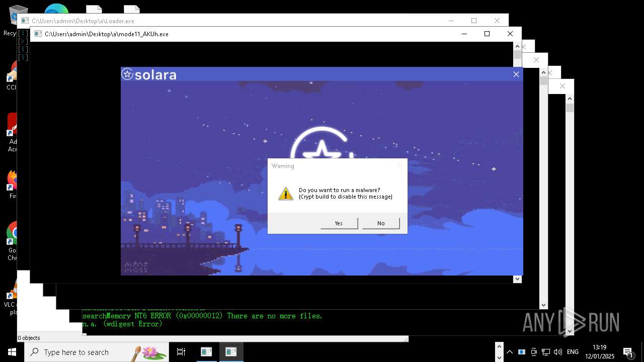Select the Microsoft Edge desktop icon
This screenshot has height=362, width=644.
coord(56,9)
